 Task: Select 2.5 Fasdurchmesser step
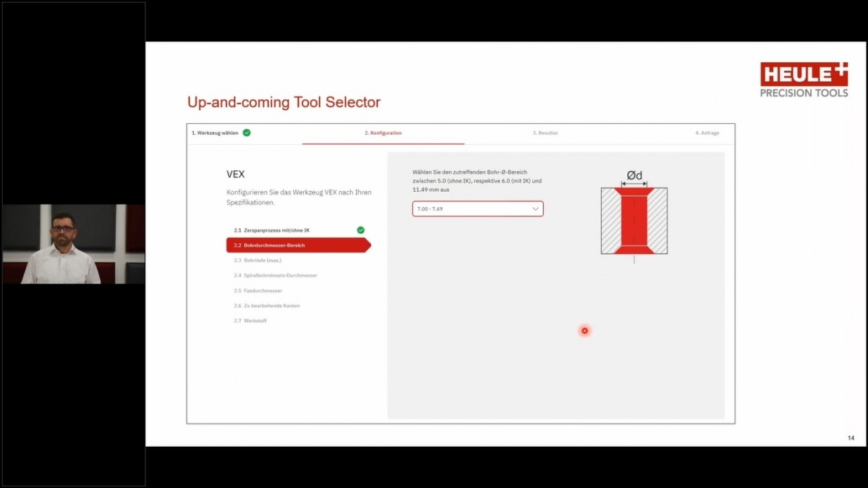pos(258,290)
